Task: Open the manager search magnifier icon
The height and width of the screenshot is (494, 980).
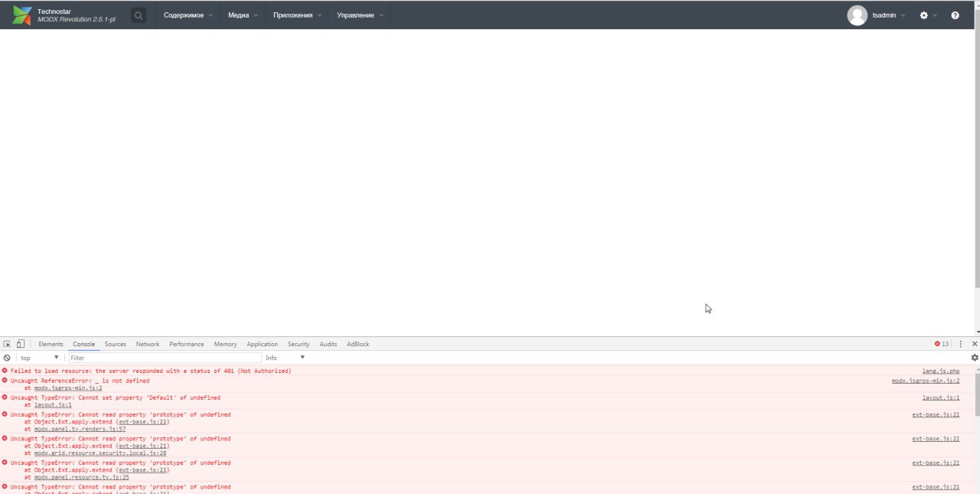Action: tap(138, 15)
